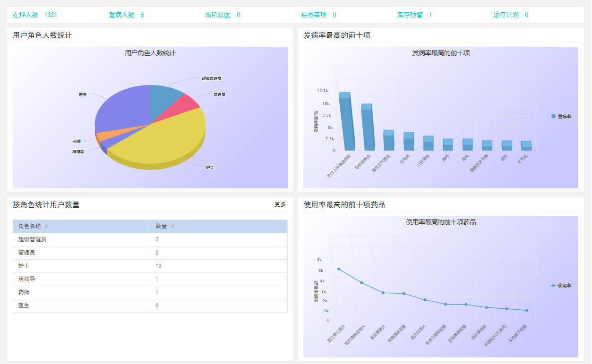
Task: Click the quantity 8 in the 医生 row
Action: point(157,305)
